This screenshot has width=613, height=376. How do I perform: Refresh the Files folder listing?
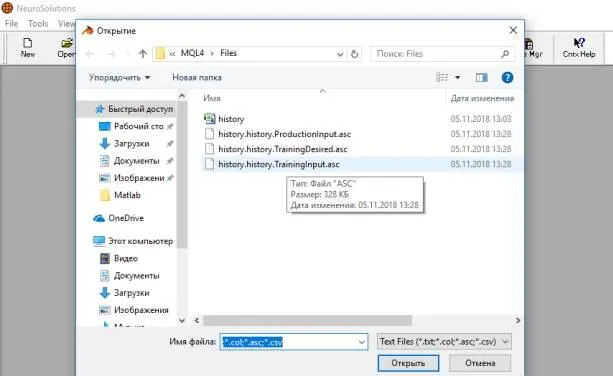pos(354,54)
